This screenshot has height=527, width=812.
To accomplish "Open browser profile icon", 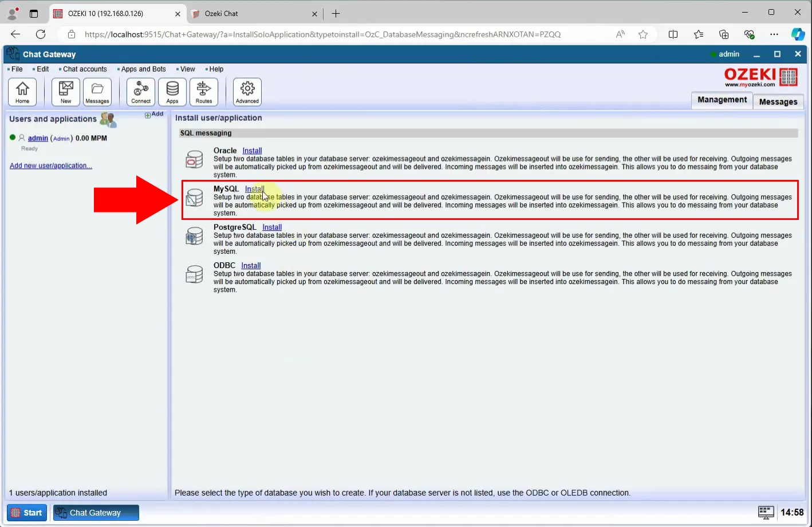I will point(13,13).
